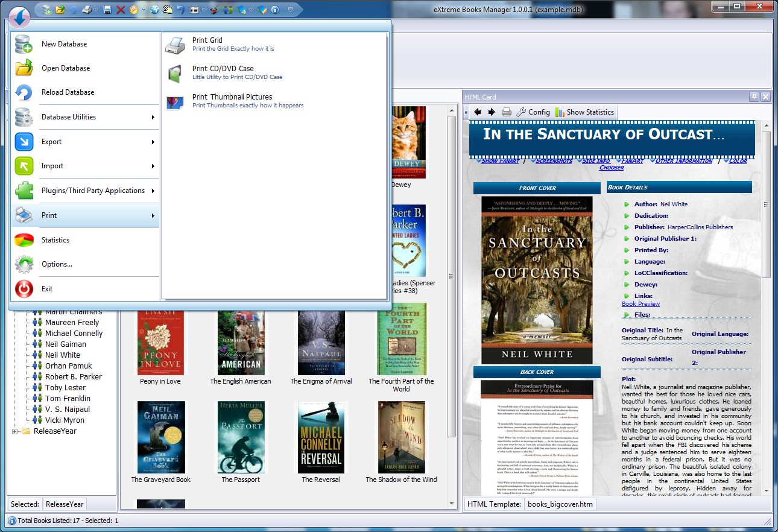Click the globe icon in the quick toolbar
The width and height of the screenshot is (778, 532).
[154, 10]
